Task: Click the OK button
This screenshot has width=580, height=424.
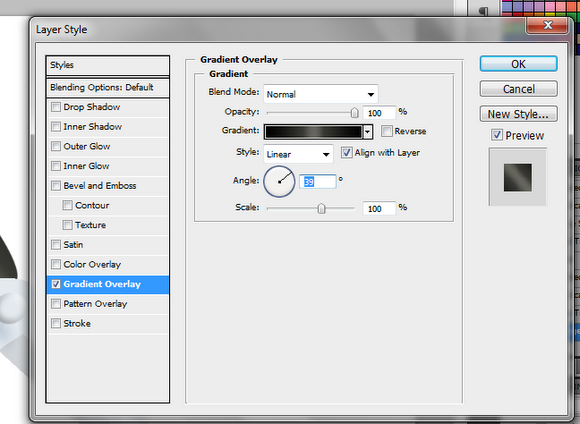Action: pyautogui.click(x=518, y=64)
